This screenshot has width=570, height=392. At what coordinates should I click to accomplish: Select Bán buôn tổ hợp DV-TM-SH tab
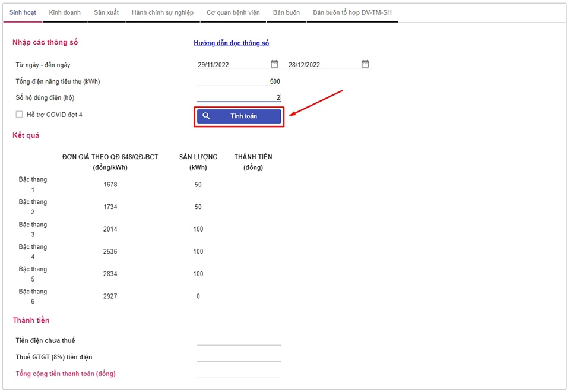(x=352, y=12)
